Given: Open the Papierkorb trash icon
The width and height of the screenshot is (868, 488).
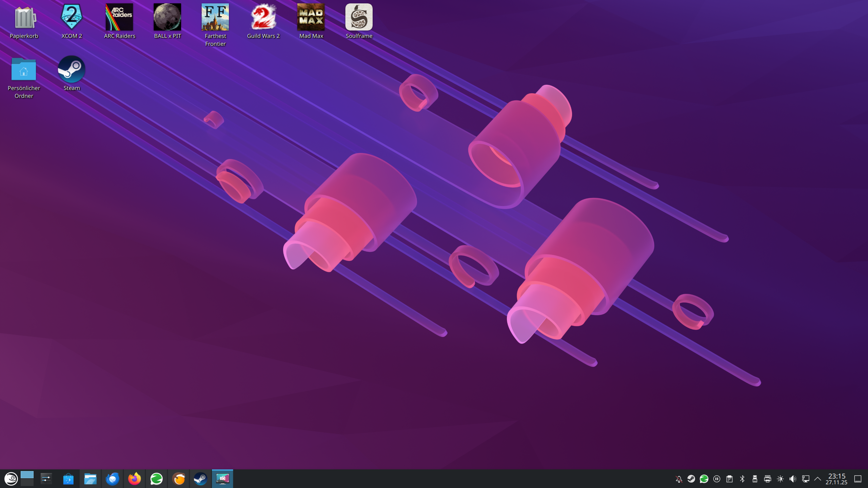Looking at the screenshot, I should click(24, 18).
